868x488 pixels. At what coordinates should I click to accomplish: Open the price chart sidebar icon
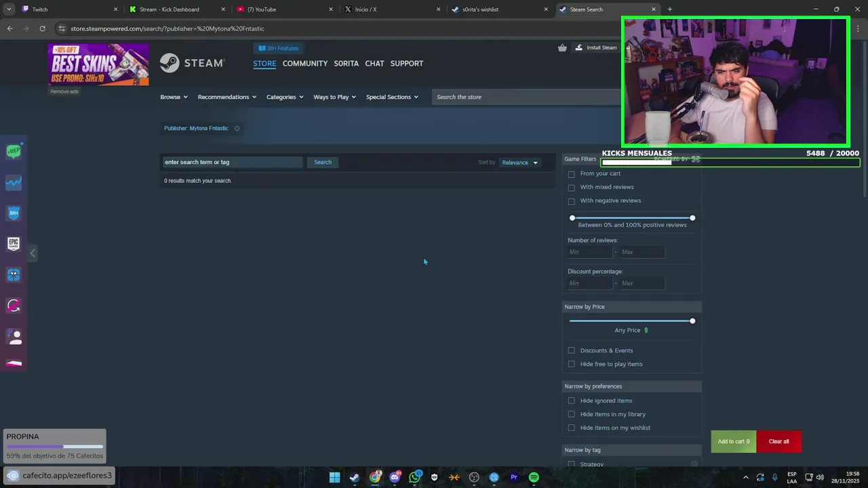click(14, 182)
